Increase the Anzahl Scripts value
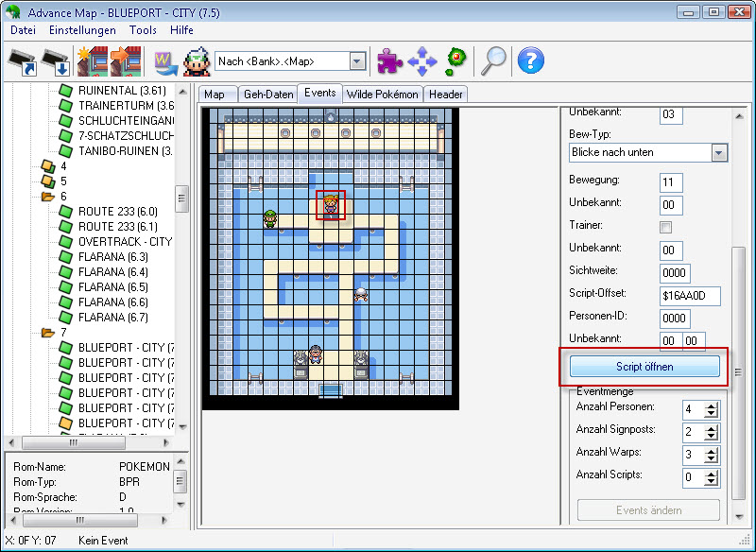Screen dimensions: 756x552 (712, 474)
